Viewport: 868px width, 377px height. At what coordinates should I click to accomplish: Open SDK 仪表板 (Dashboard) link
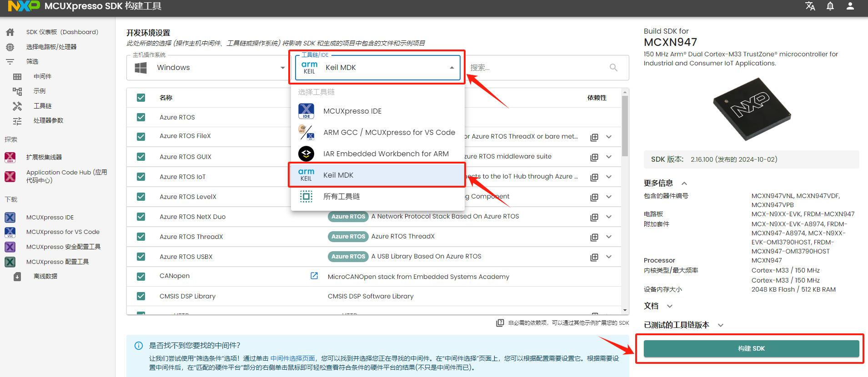62,32
